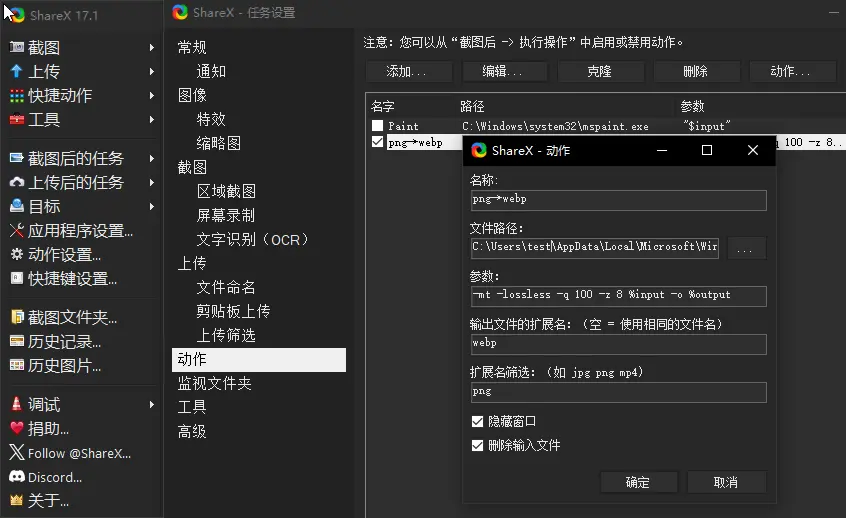846x518 pixels.
Task: Click the 历史记录 history icon
Action: pos(17,342)
